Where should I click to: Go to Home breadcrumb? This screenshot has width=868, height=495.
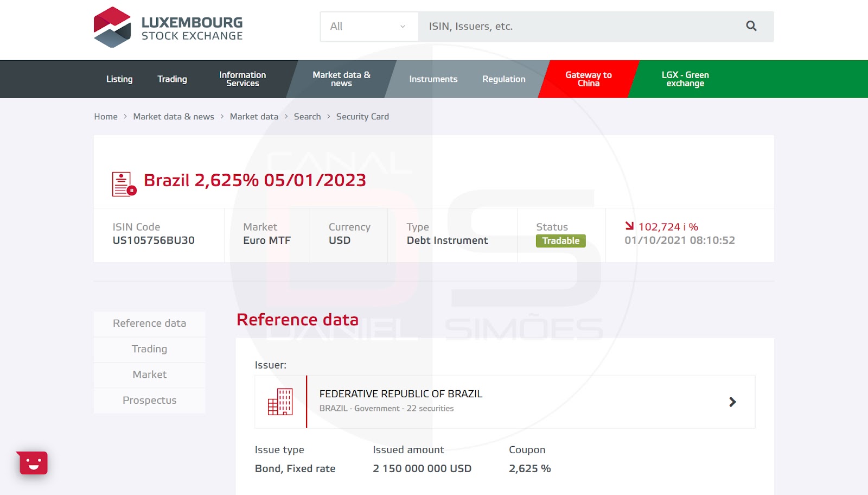[x=106, y=117]
